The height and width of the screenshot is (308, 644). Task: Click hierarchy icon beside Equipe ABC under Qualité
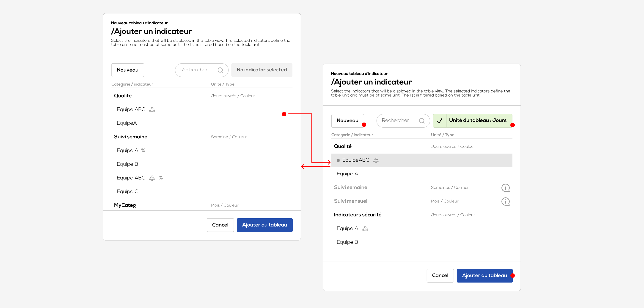pos(152,110)
